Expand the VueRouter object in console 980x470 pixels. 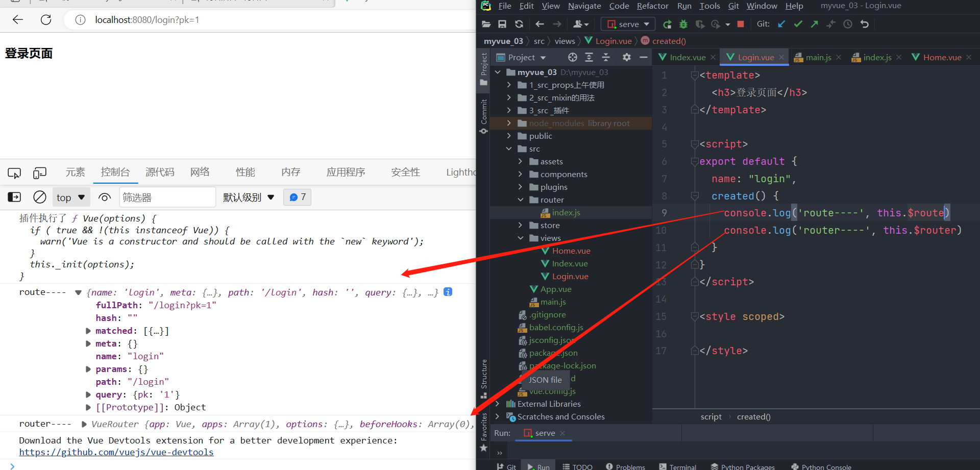(84, 424)
